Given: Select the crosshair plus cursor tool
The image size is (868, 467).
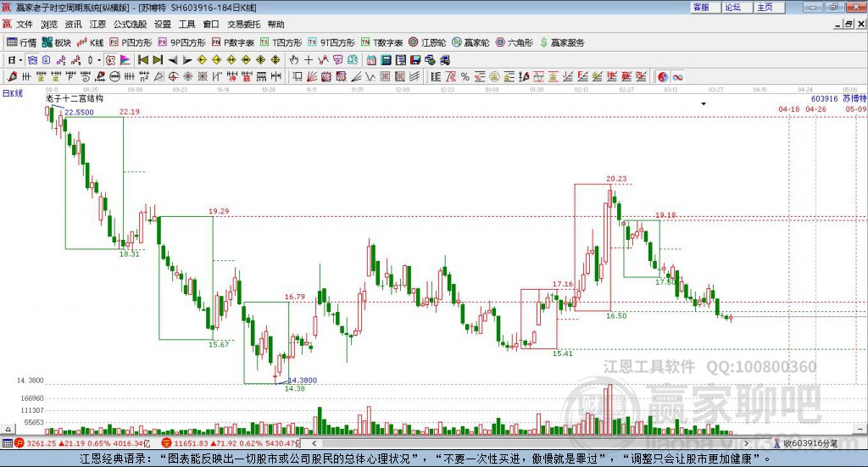Looking at the screenshot, I should pos(309,60).
